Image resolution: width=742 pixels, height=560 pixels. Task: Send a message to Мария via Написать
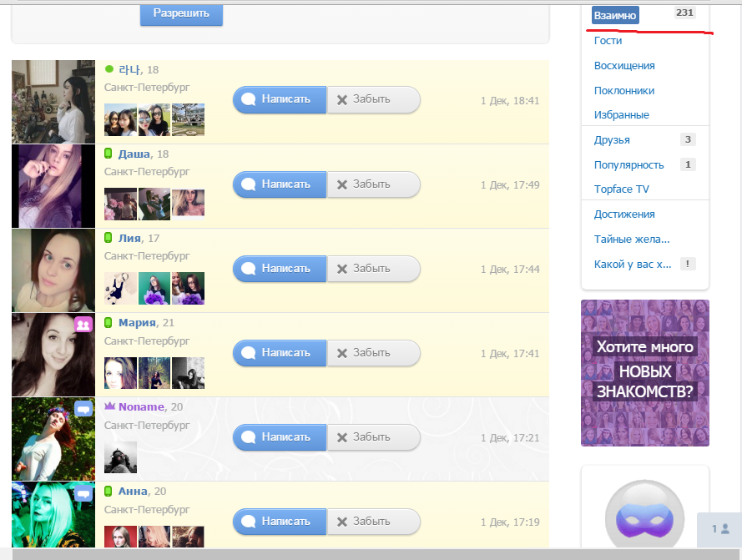click(x=280, y=353)
